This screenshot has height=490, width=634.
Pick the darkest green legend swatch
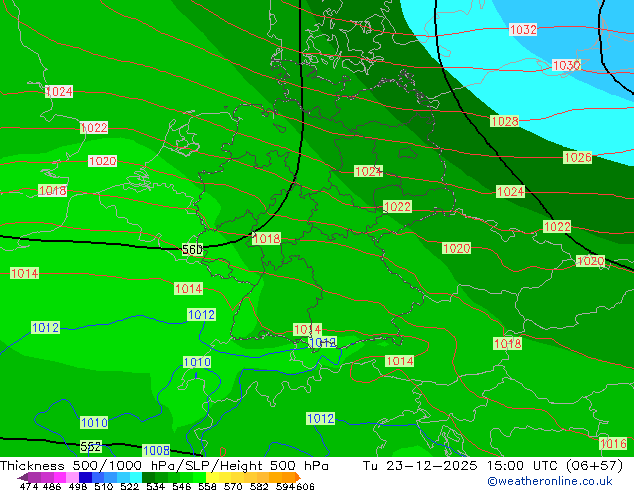point(148,477)
